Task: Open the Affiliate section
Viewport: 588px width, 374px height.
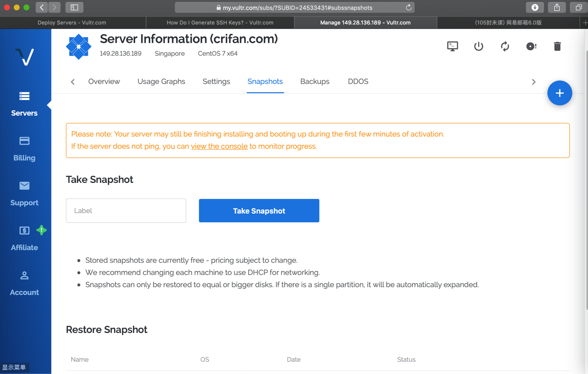Action: coord(24,238)
